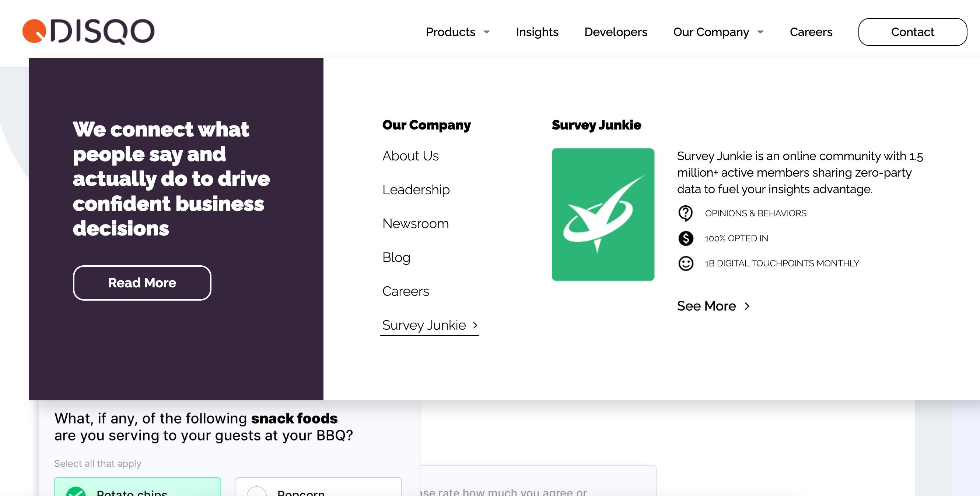Click the chevron next to See More
This screenshot has height=496, width=980.
[x=747, y=306]
